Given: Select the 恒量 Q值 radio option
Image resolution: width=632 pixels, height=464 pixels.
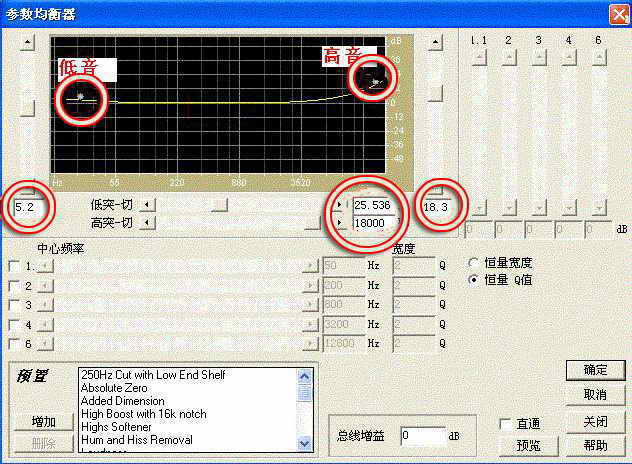Looking at the screenshot, I should click(x=474, y=280).
